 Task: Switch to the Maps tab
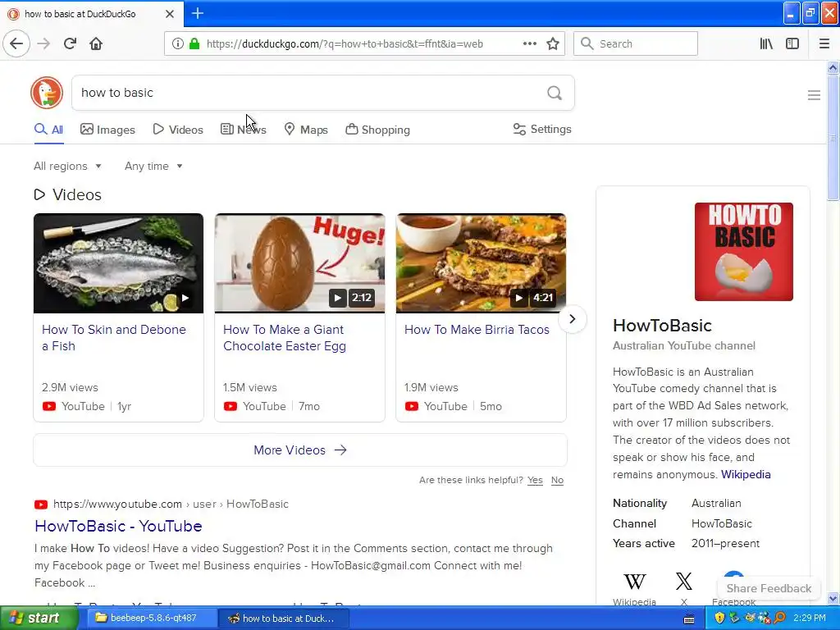(x=306, y=130)
